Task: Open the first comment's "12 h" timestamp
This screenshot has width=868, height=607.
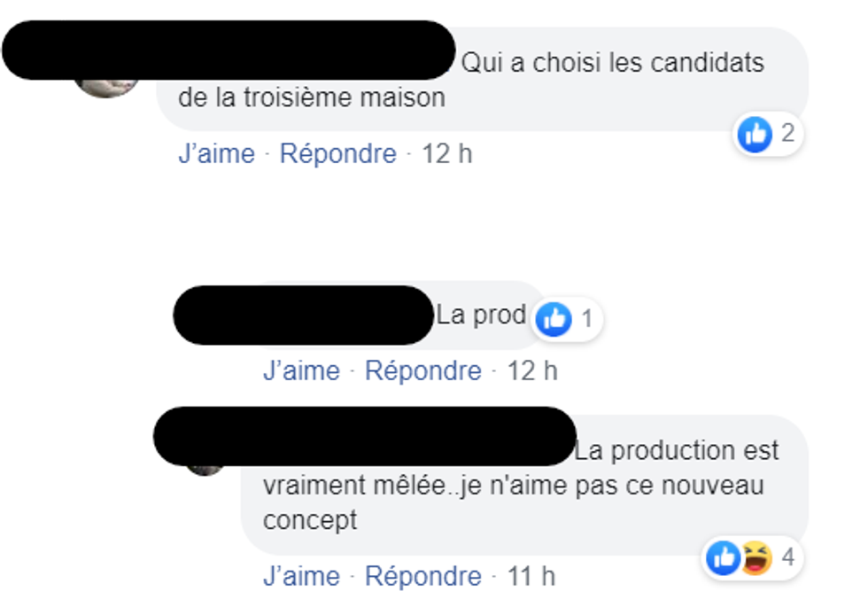Action: click(x=446, y=154)
